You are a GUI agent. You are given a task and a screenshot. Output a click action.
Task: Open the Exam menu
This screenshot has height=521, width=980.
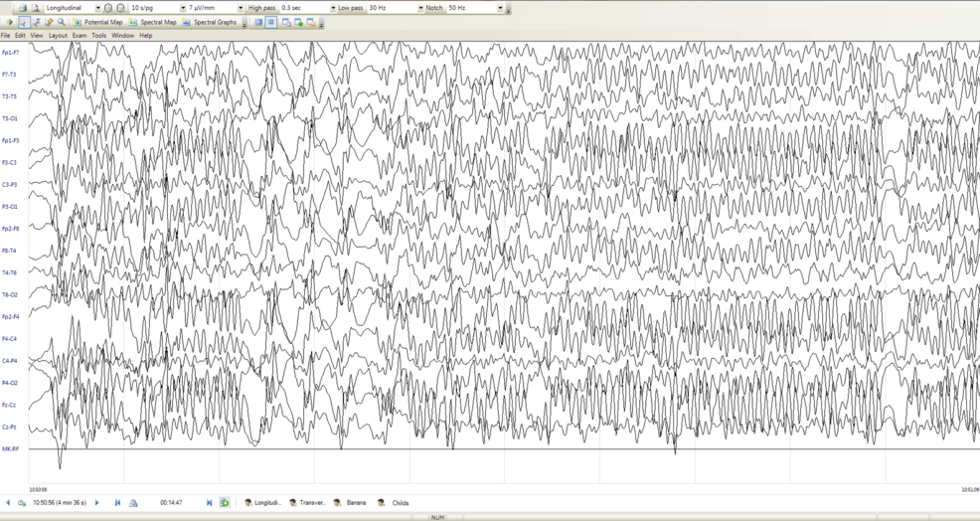(80, 36)
